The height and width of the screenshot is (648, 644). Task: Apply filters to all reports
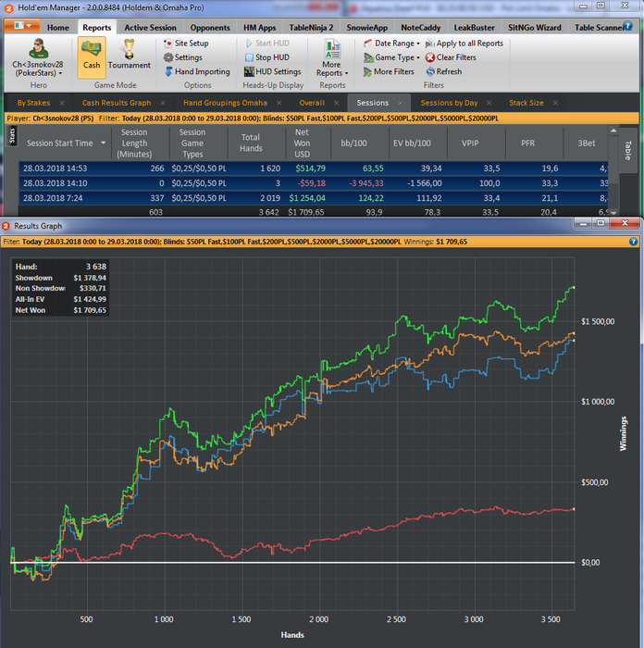click(464, 43)
